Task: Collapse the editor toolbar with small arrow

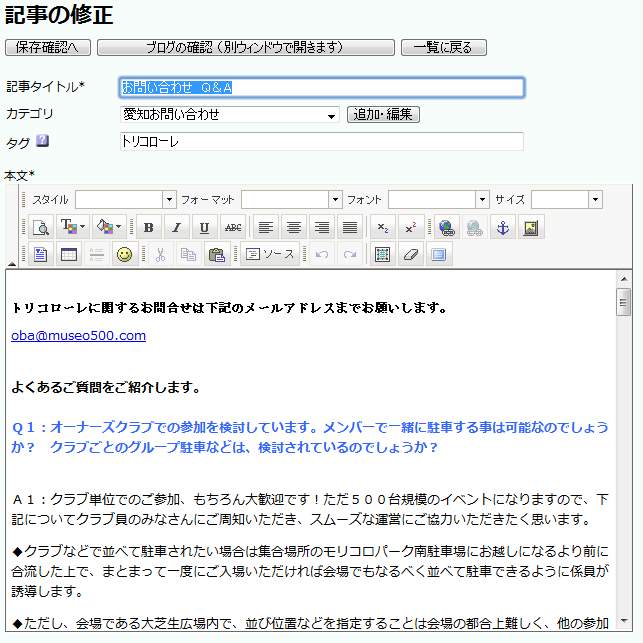Action: pos(12,264)
